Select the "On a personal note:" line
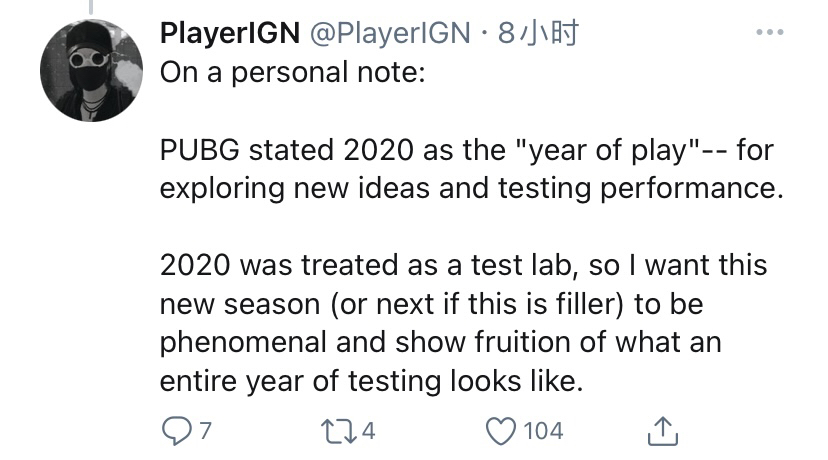 point(293,72)
